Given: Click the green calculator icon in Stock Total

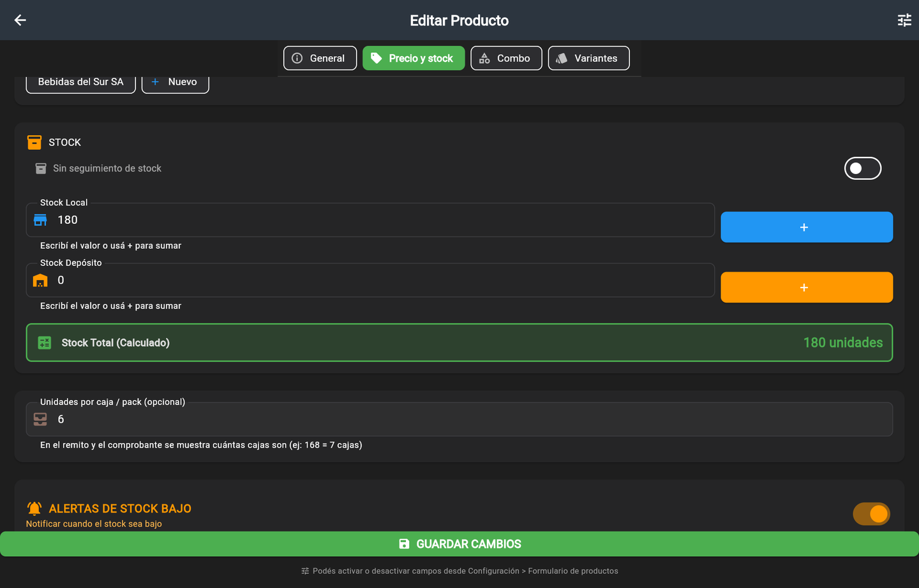Looking at the screenshot, I should coord(45,343).
